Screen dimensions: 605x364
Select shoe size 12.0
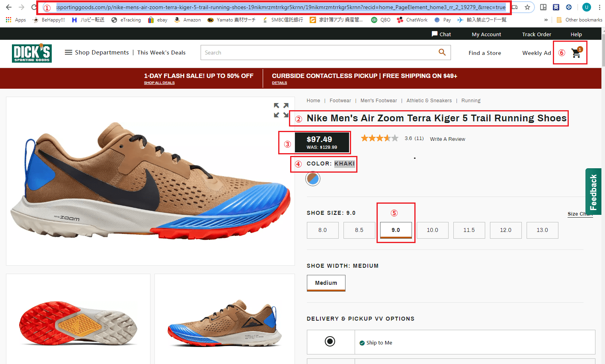click(505, 230)
